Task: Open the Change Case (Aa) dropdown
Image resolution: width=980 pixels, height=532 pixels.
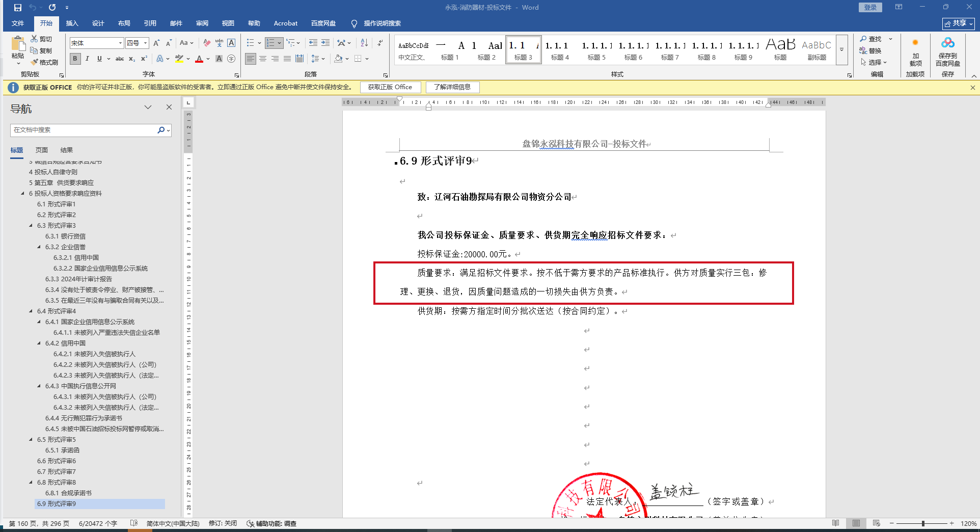Action: click(186, 43)
